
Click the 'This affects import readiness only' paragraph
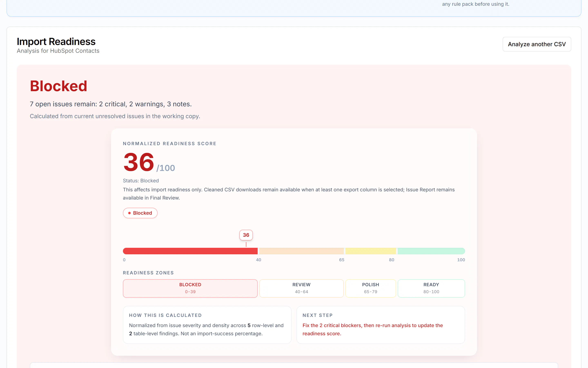click(x=289, y=194)
